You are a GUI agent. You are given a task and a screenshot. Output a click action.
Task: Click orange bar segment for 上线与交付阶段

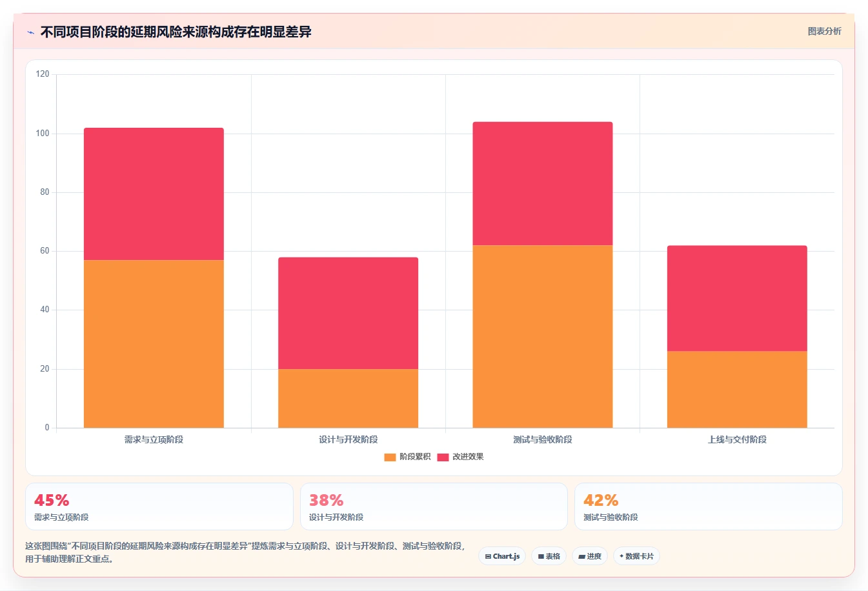[x=737, y=389]
